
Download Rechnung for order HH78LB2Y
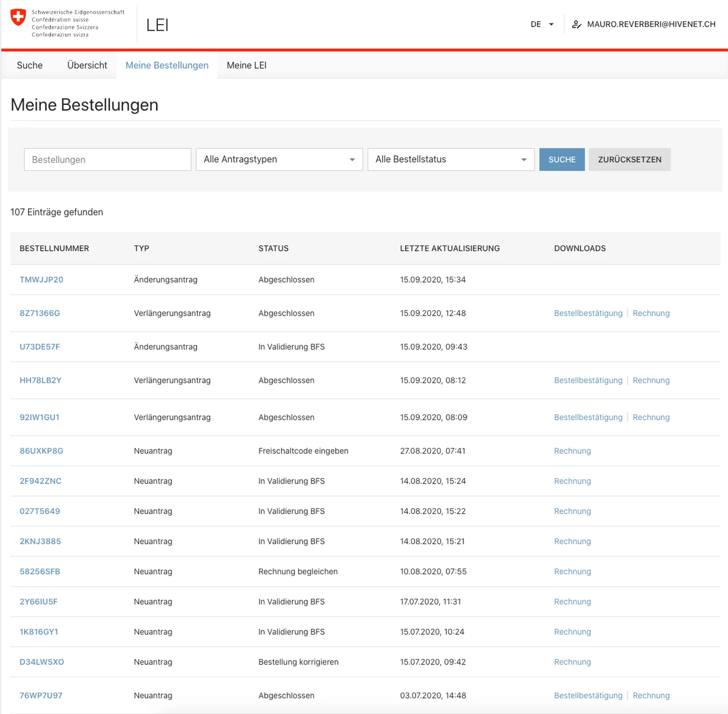pyautogui.click(x=651, y=380)
